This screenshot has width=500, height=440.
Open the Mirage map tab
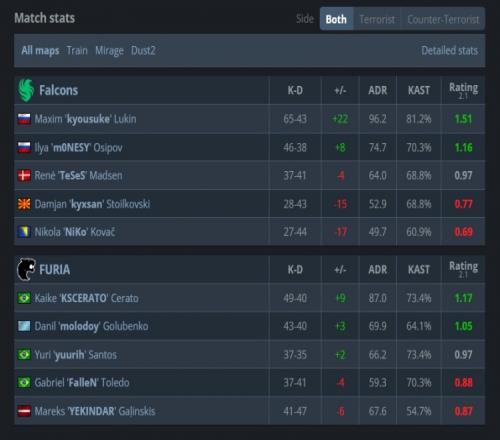point(109,51)
